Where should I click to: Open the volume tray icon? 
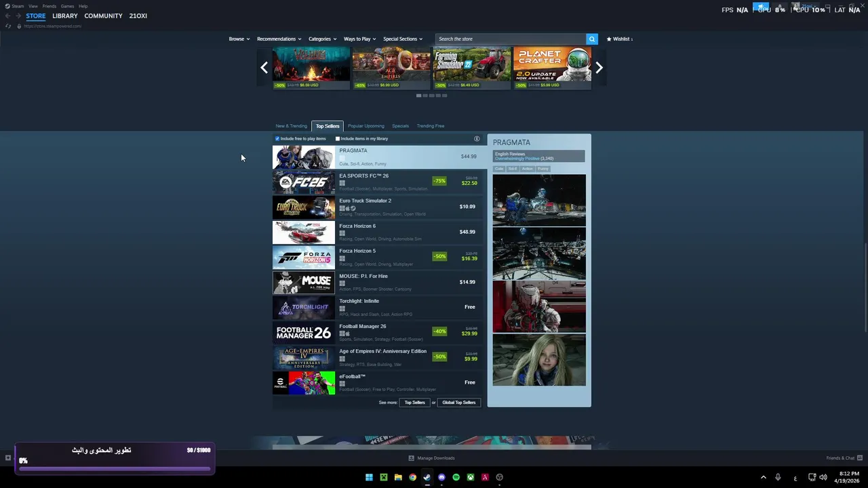823,477
